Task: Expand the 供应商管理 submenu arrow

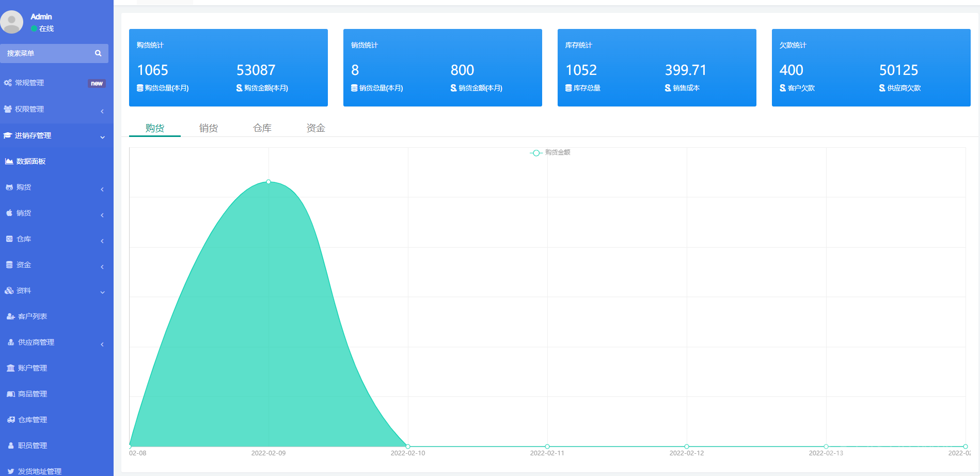Action: 102,344
